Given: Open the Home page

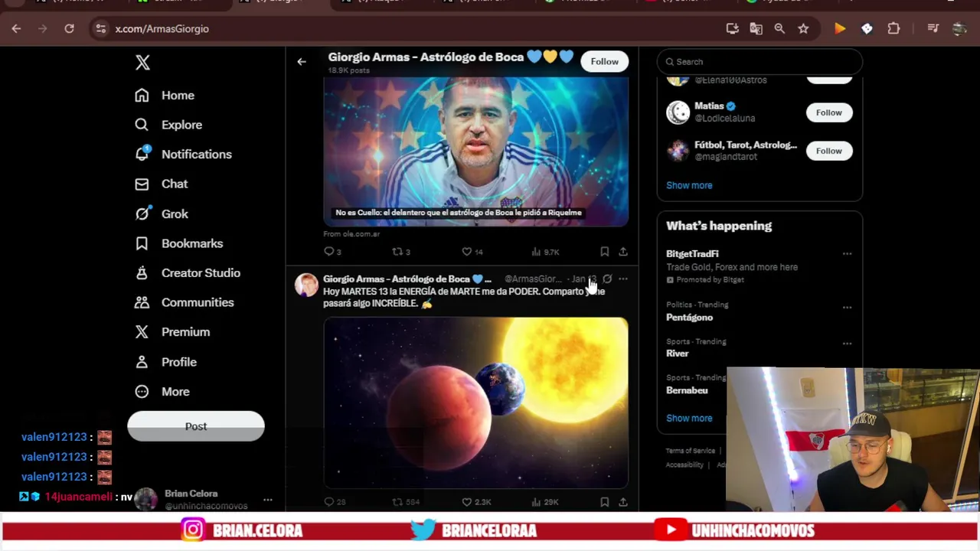Looking at the screenshot, I should click(x=165, y=95).
